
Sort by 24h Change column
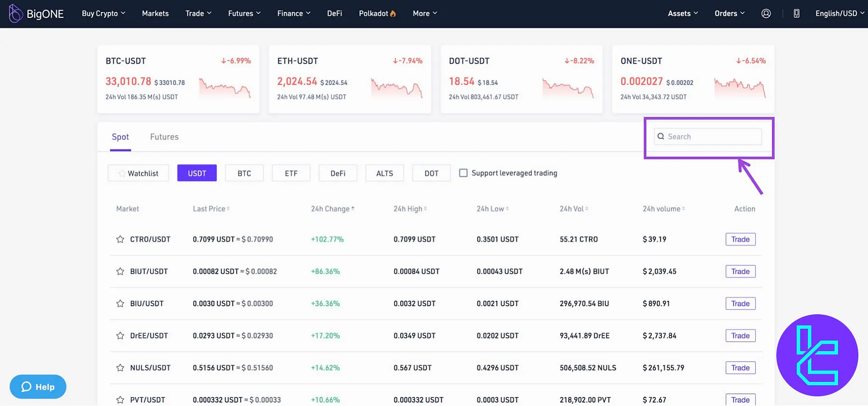coord(333,209)
